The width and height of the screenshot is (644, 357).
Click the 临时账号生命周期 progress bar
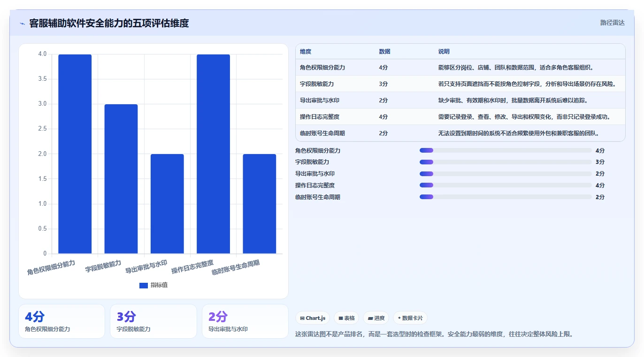506,197
